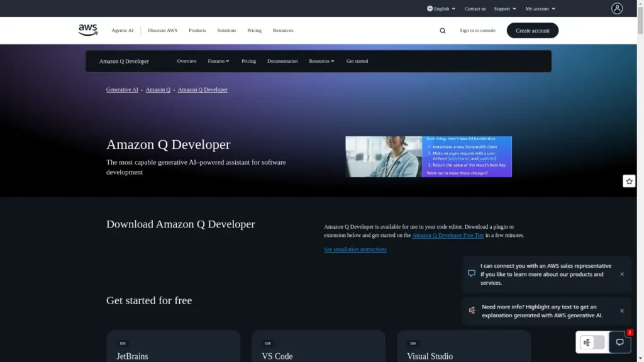Open the See installation instructions link
Image resolution: width=644 pixels, height=362 pixels.
tap(355, 250)
